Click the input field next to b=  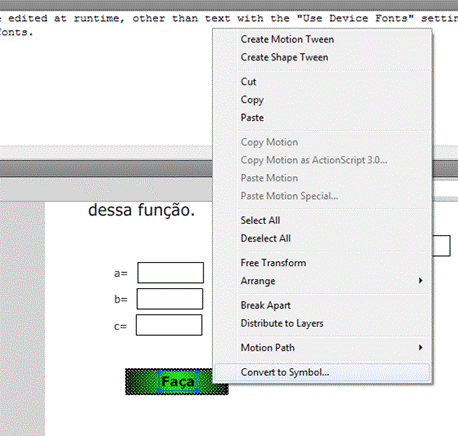click(170, 299)
